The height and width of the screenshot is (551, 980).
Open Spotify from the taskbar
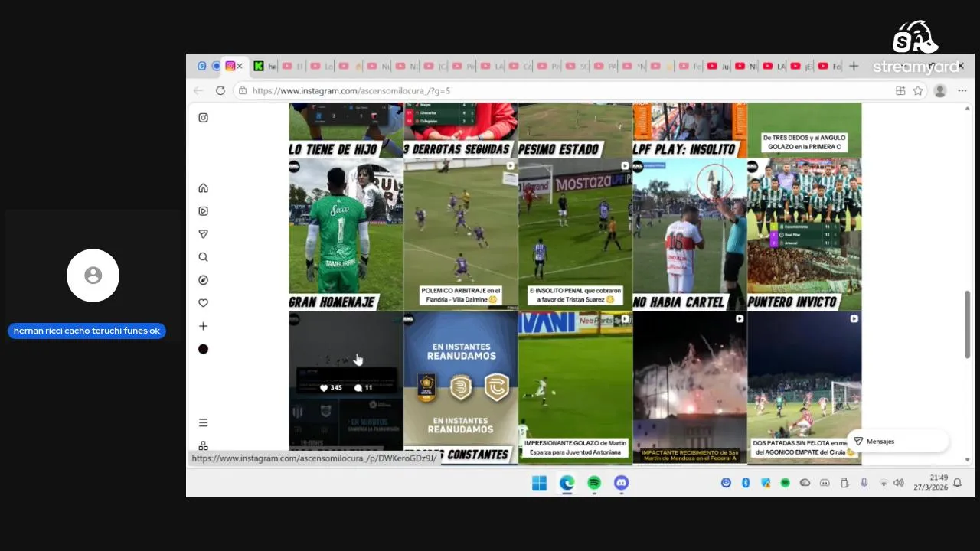coord(594,483)
